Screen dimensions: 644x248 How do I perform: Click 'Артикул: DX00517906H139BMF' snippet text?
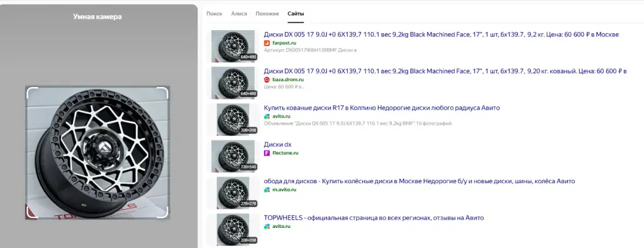click(x=311, y=50)
